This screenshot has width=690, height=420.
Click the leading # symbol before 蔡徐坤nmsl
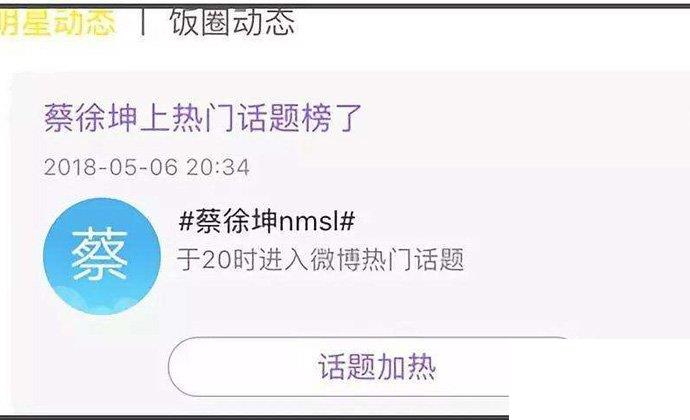coord(186,220)
